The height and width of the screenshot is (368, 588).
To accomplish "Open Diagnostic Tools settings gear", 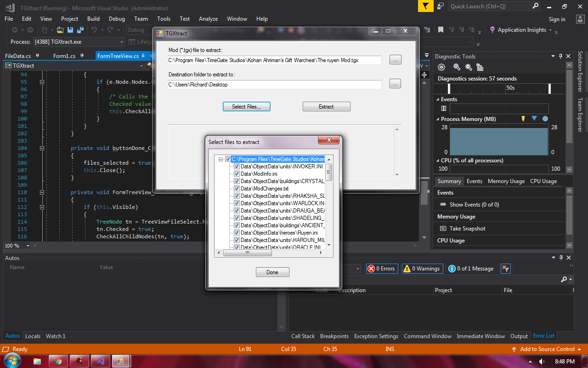I will coord(441,67).
